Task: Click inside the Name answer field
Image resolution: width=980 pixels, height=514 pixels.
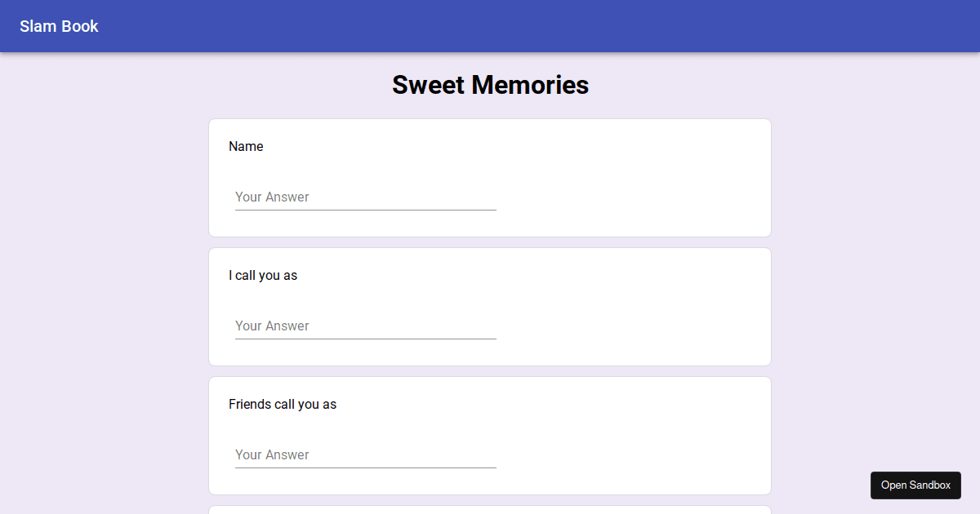Action: click(365, 197)
